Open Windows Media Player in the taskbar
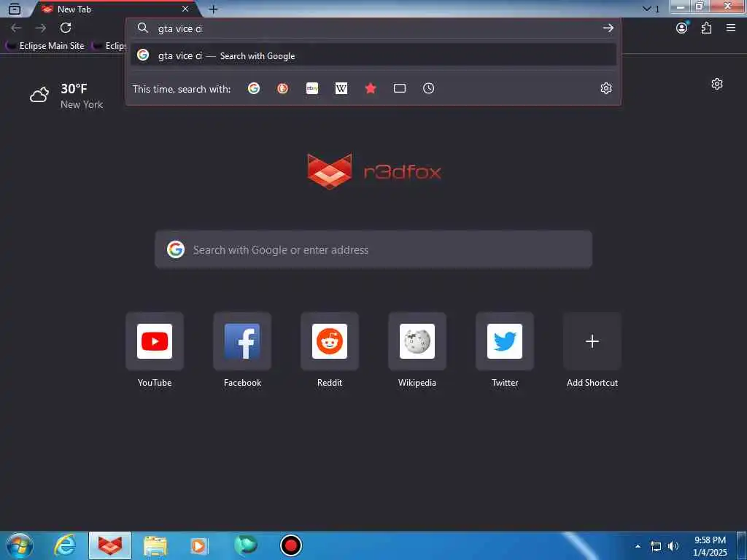 [199, 545]
